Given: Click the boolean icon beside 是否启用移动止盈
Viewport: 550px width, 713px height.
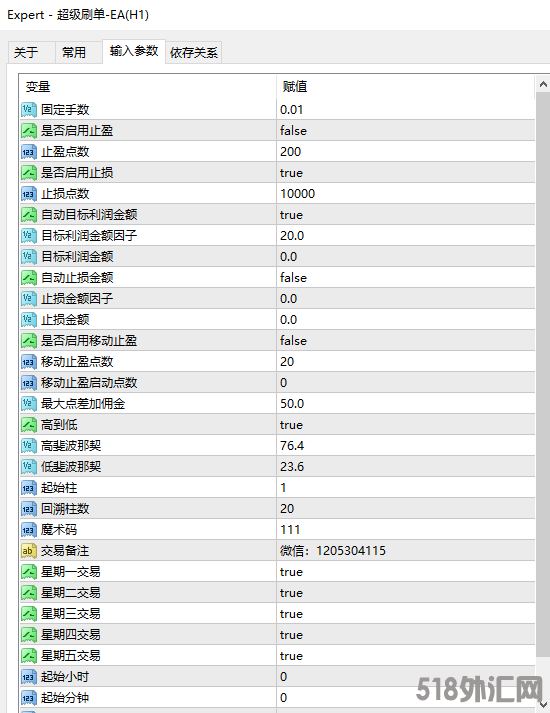Looking at the screenshot, I should (29, 341).
